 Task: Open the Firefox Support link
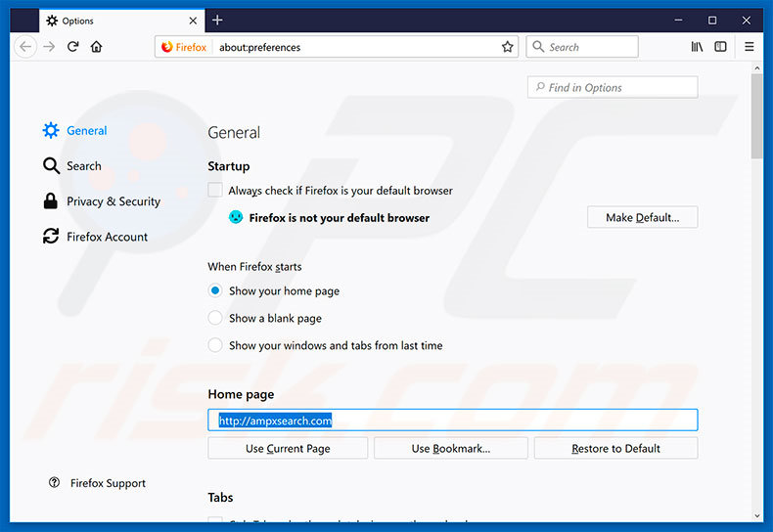click(x=108, y=483)
